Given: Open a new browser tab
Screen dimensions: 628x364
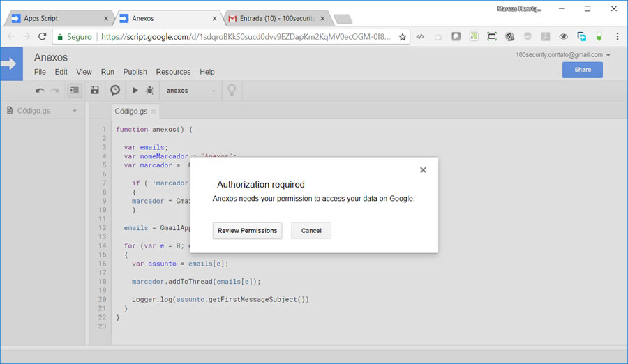Looking at the screenshot, I should (x=343, y=19).
